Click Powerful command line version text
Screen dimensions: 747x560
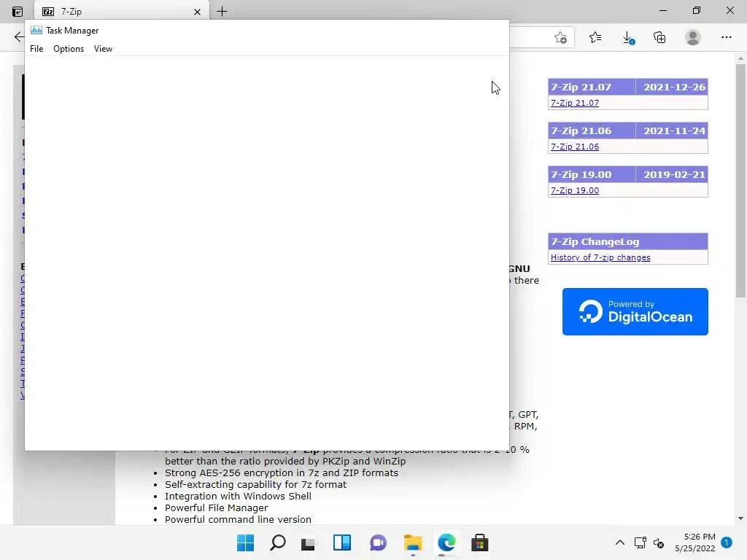[238, 519]
